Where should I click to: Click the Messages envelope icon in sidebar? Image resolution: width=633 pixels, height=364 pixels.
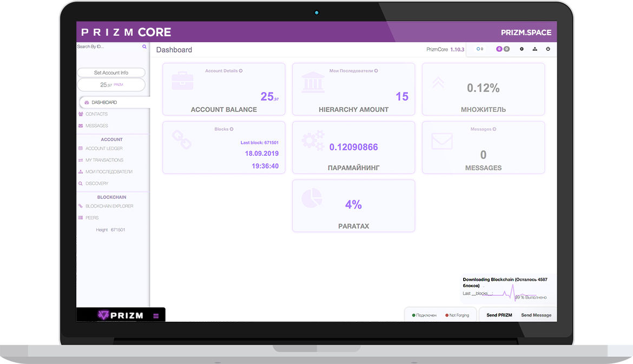(x=80, y=125)
